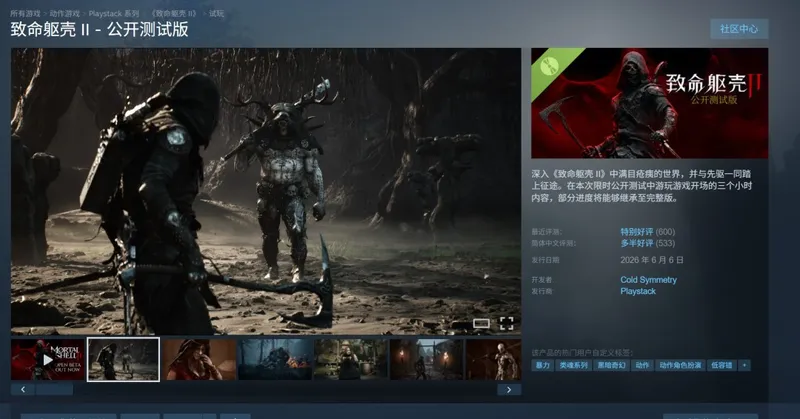Screen dimensions: 800x419
Task: Open developer Cold Symmetry page
Action: (648, 280)
